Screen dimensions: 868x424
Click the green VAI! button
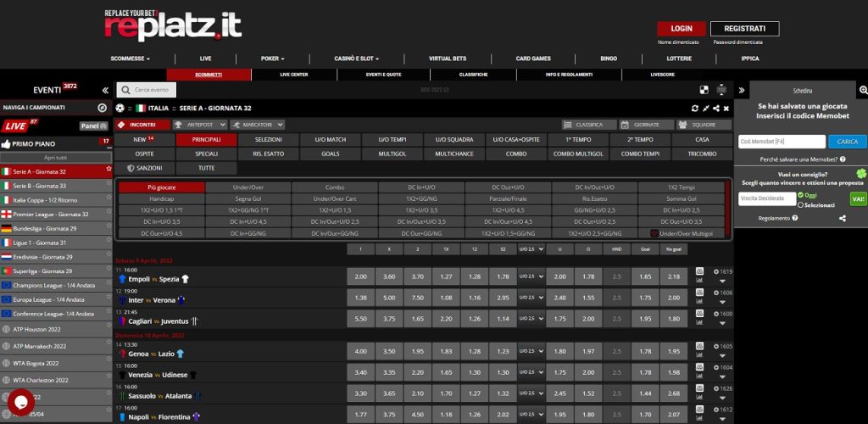(858, 199)
